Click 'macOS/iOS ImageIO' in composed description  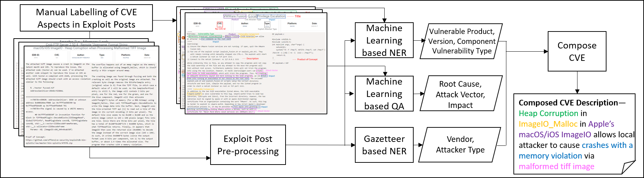555,135
